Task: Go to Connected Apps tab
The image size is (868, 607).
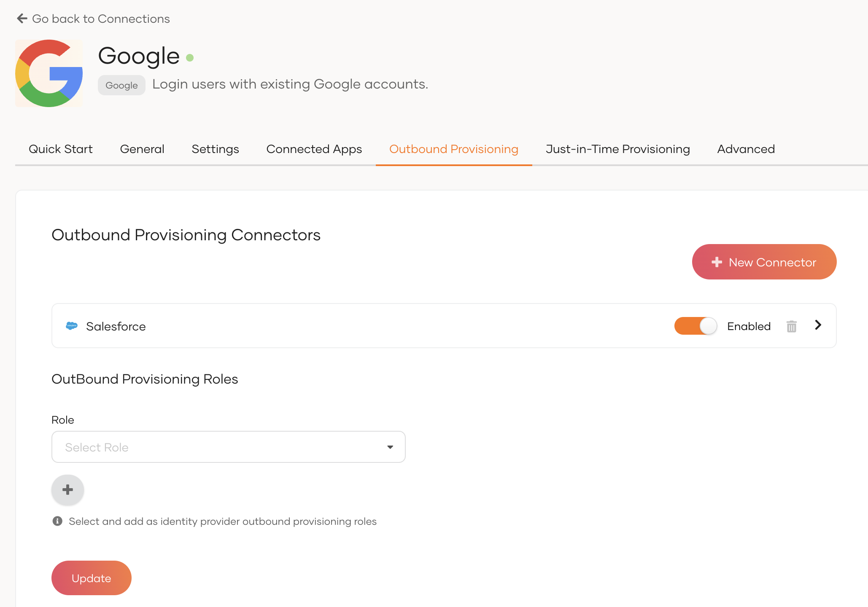Action: [314, 149]
